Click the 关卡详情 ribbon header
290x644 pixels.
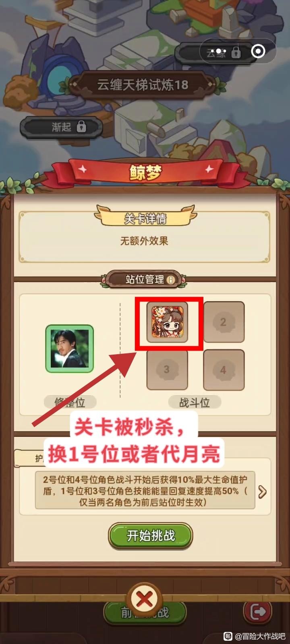tap(145, 218)
